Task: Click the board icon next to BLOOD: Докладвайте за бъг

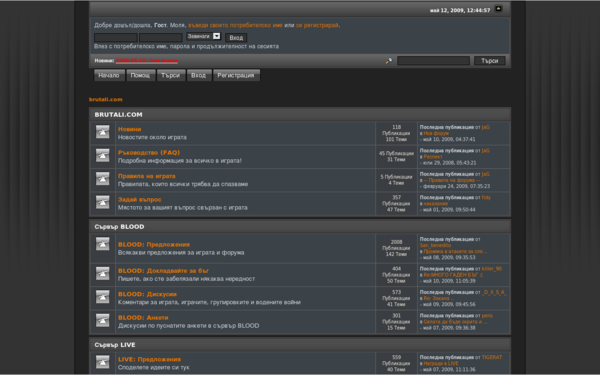Action: click(x=103, y=273)
